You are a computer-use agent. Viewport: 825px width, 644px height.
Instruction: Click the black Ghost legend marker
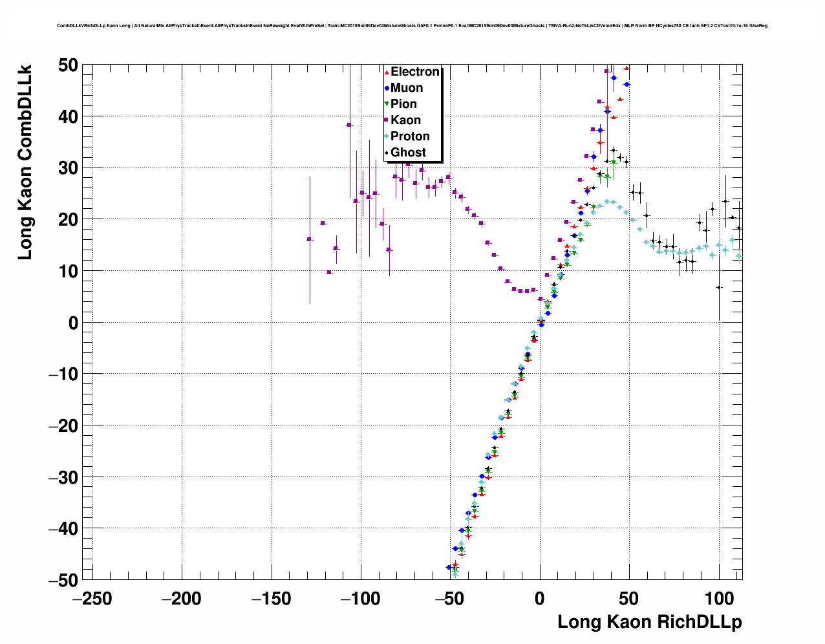pyautogui.click(x=387, y=153)
